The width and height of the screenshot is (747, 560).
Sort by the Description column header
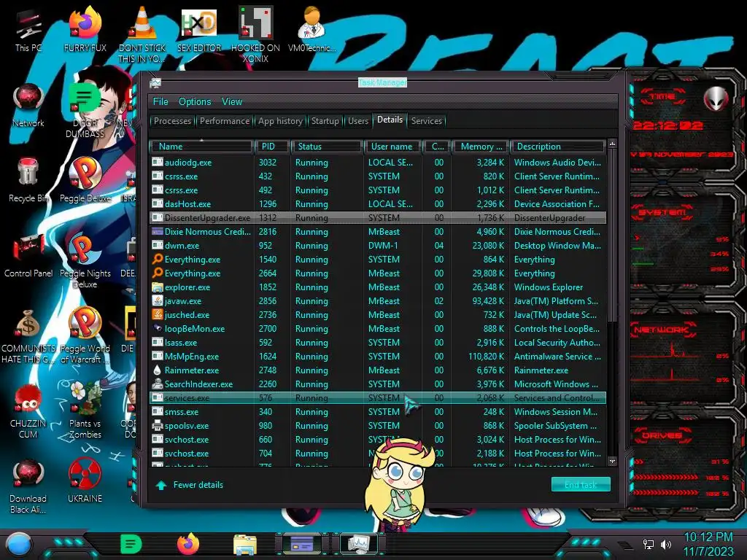coord(558,147)
